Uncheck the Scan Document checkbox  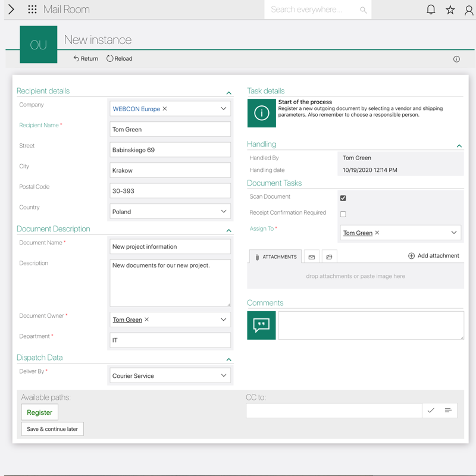pyautogui.click(x=343, y=198)
